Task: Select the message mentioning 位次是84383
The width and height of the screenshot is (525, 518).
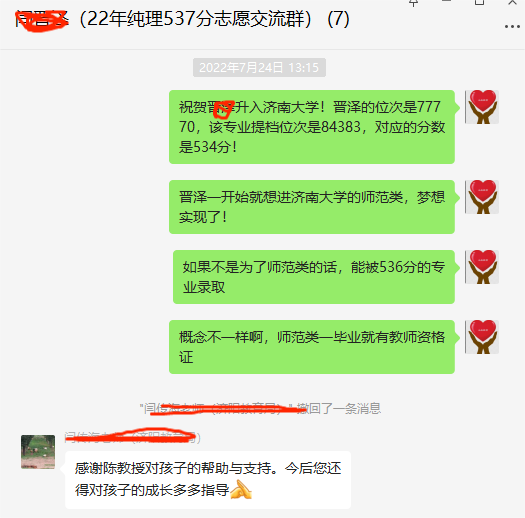Action: [x=312, y=127]
